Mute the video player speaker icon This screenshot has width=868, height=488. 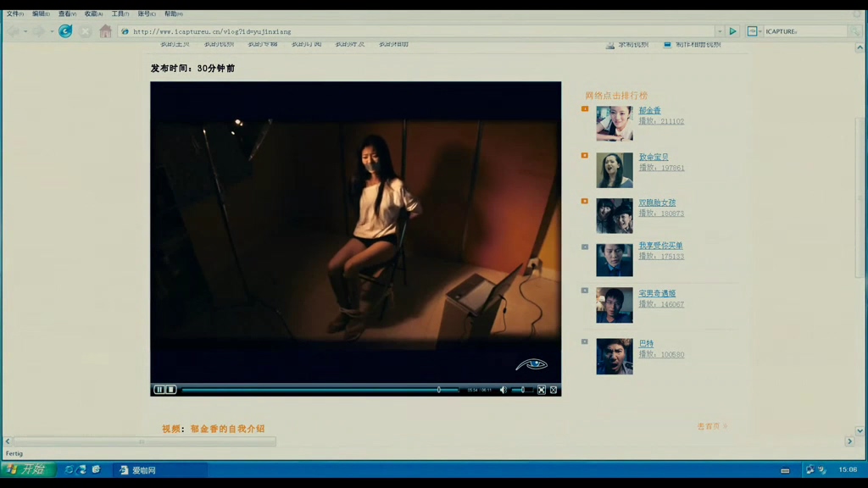(x=503, y=390)
